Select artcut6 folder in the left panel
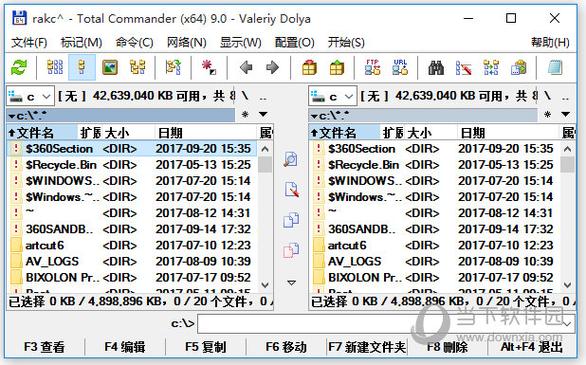 click(x=132, y=245)
